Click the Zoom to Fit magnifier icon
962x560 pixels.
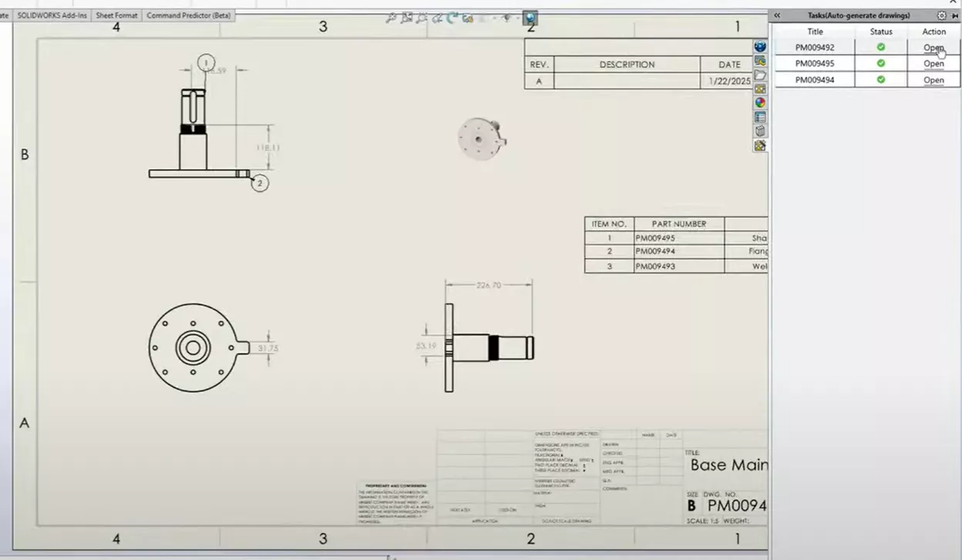[x=392, y=18]
